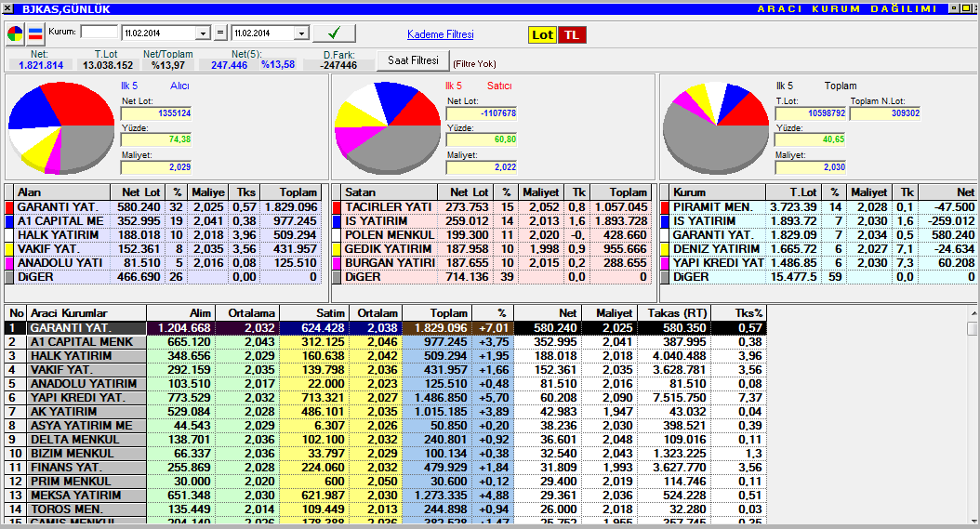Select the A1 CAPITAL MENK row in list

coord(86,342)
